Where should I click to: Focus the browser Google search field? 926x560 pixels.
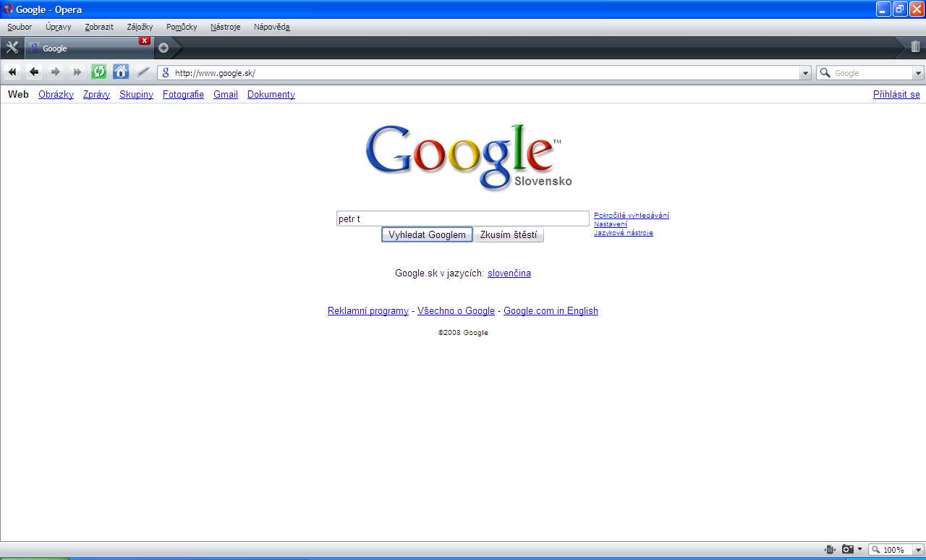point(871,73)
